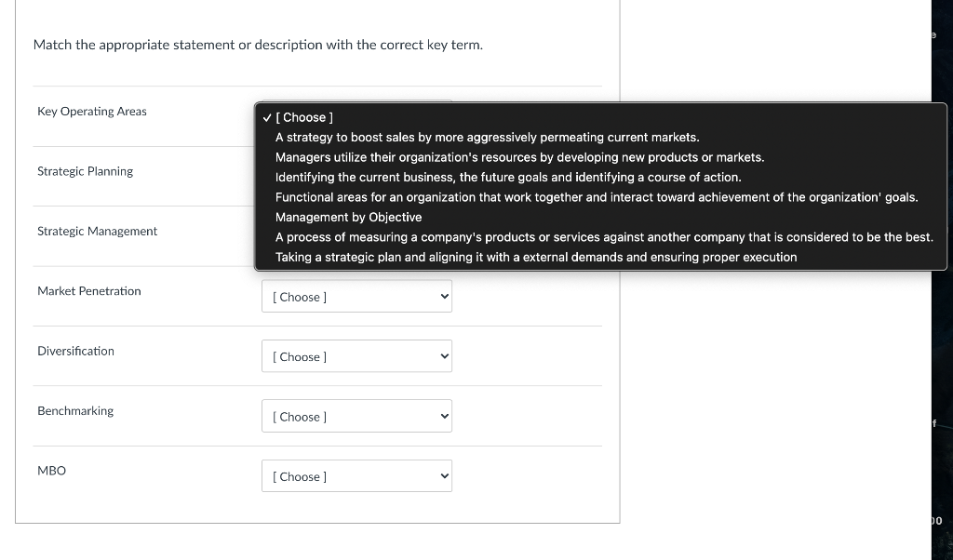The height and width of the screenshot is (560, 953).
Task: Click the 'Key Operating Areas' term label
Action: point(92,112)
